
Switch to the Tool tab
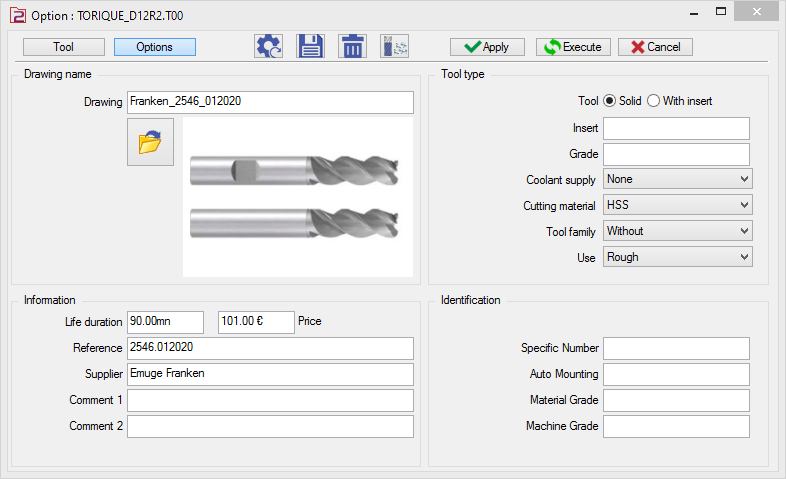click(63, 47)
